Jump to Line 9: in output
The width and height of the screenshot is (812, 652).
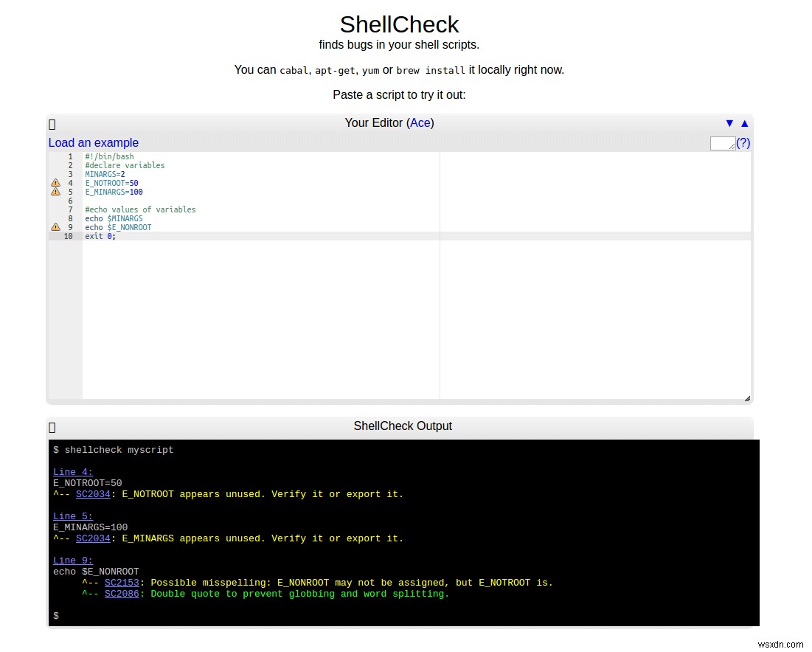coord(73,561)
